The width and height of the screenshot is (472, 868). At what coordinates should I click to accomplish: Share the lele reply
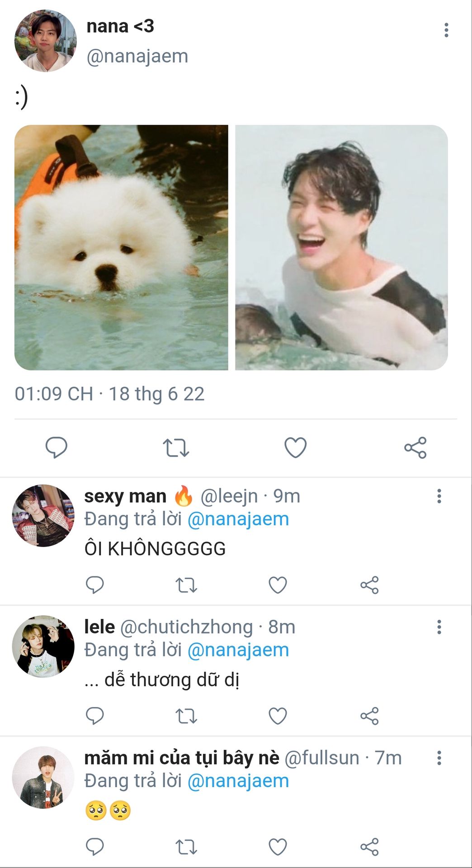[369, 716]
